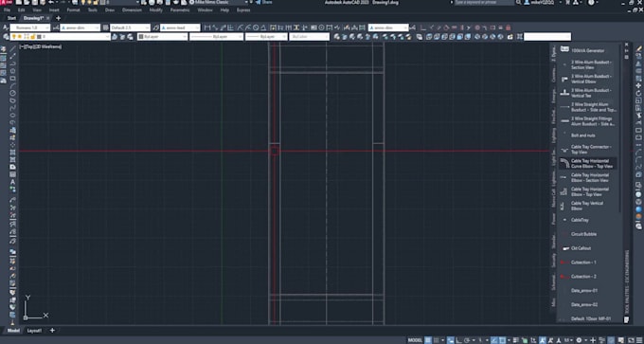Open the Mike Nimo Classic workspace dropdown
The height and width of the screenshot is (344, 644).
click(219, 3)
